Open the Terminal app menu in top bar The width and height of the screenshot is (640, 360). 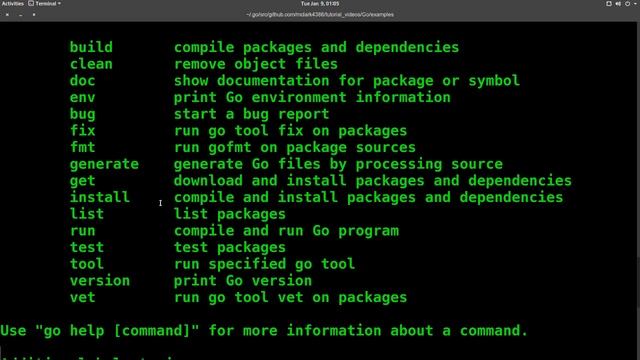click(x=44, y=4)
